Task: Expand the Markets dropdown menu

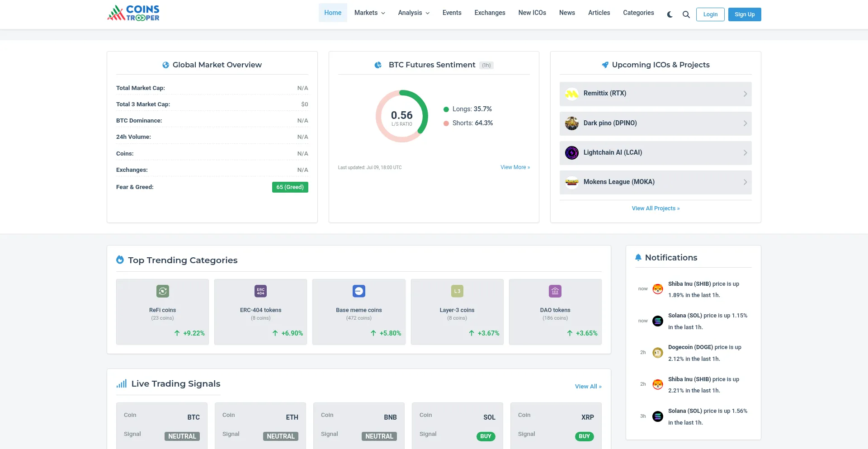Action: [369, 13]
